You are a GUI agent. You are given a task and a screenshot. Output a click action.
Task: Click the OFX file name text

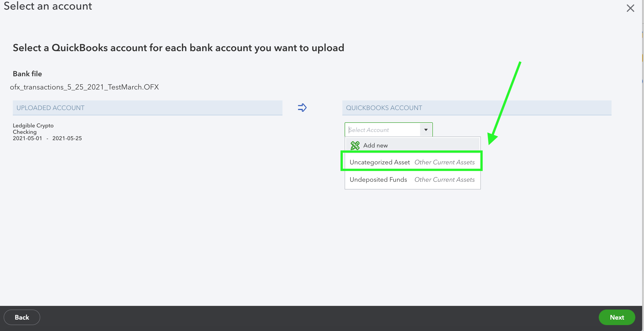pos(84,87)
